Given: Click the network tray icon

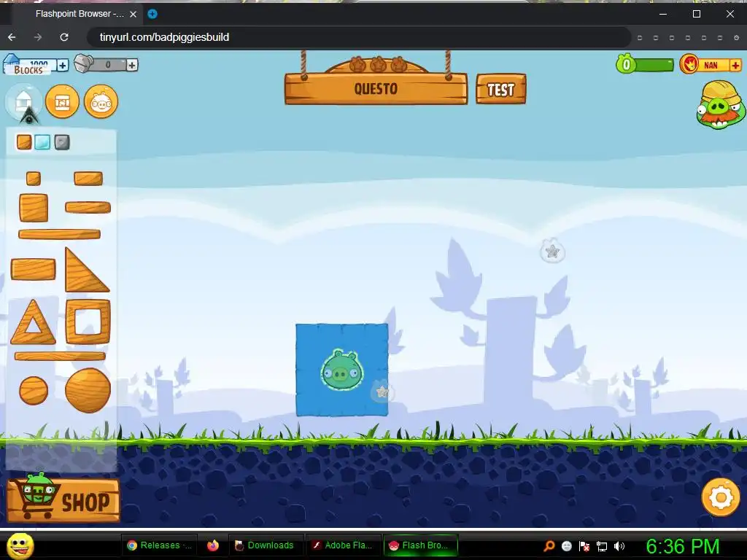Looking at the screenshot, I should click(602, 546).
